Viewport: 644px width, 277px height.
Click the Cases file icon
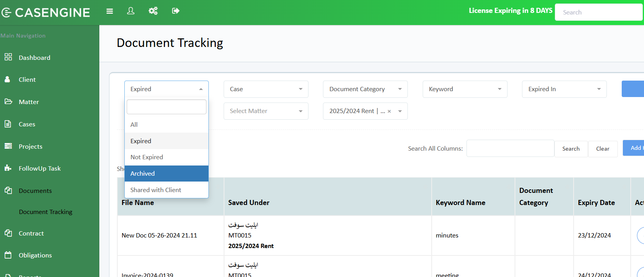[x=8, y=124]
